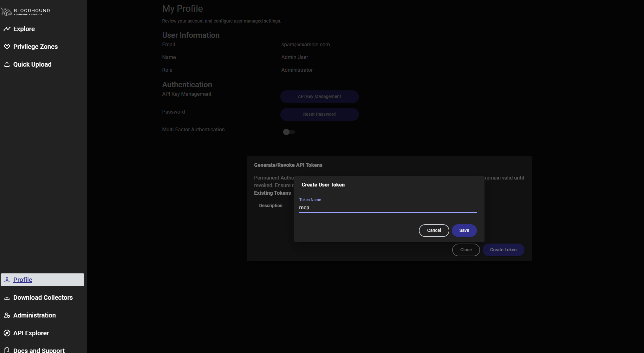The height and width of the screenshot is (353, 644).
Task: Save the new user token
Action: pyautogui.click(x=464, y=231)
